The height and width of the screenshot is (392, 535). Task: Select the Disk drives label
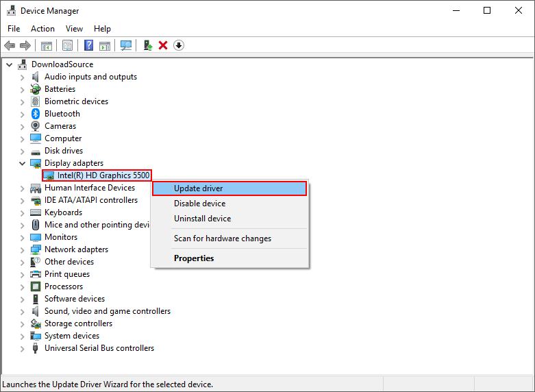[x=64, y=151]
